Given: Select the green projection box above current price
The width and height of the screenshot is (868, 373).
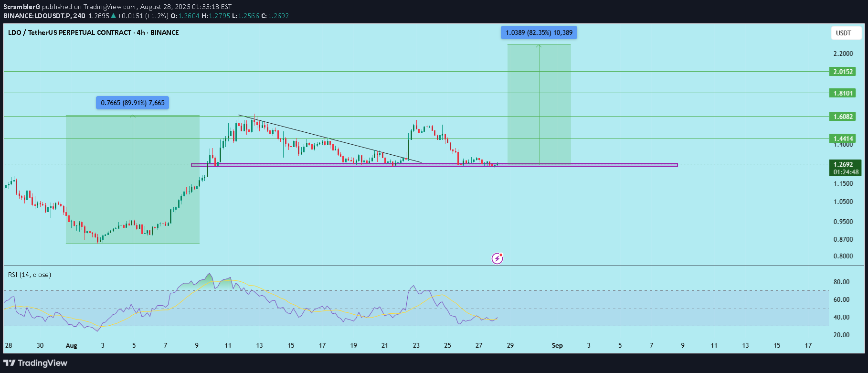Looking at the screenshot, I should pos(539,104).
